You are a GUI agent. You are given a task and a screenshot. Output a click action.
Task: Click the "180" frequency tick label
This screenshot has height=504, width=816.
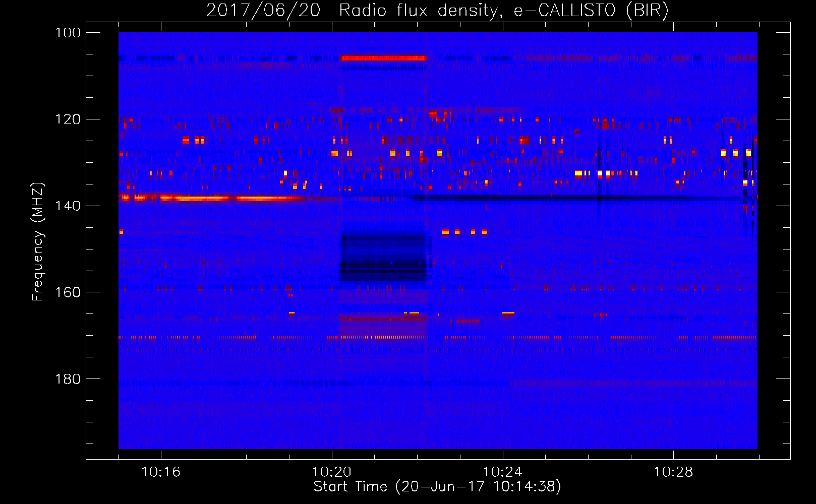click(x=68, y=379)
